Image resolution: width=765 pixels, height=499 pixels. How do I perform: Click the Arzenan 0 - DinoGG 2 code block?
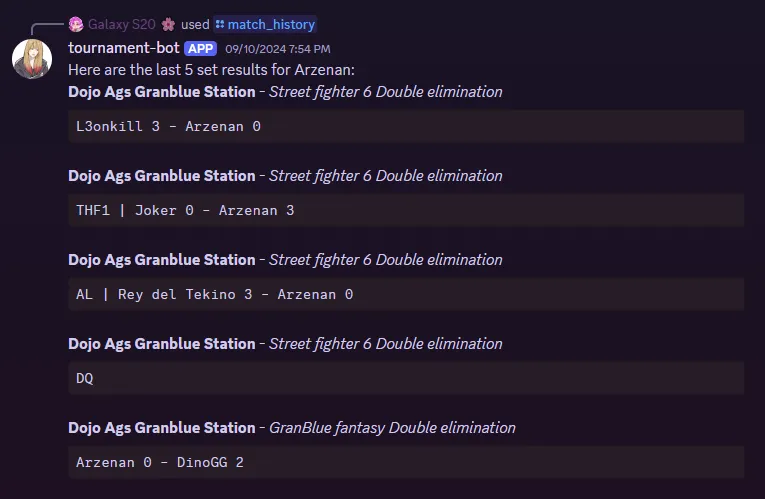406,462
